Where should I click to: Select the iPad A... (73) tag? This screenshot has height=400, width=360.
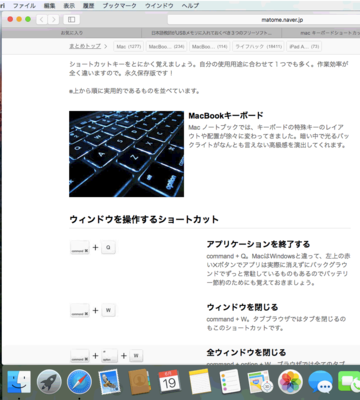coord(304,47)
